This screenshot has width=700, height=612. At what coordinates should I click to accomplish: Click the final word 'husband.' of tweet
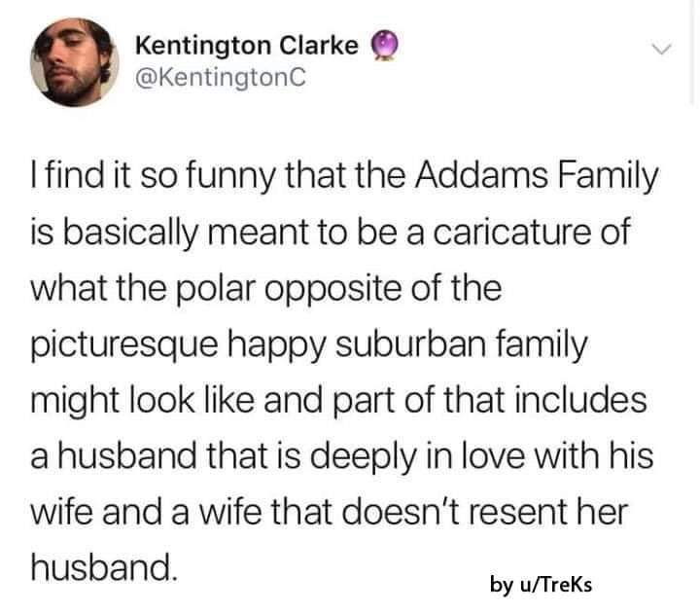[x=102, y=567]
